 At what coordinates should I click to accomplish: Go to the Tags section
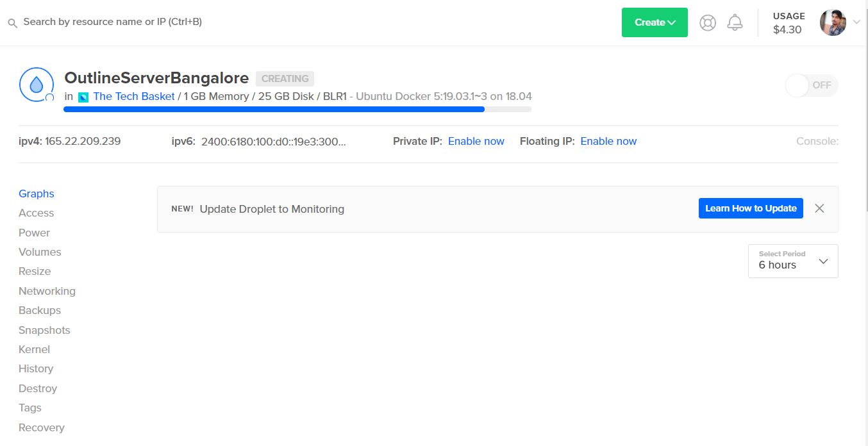click(x=30, y=408)
